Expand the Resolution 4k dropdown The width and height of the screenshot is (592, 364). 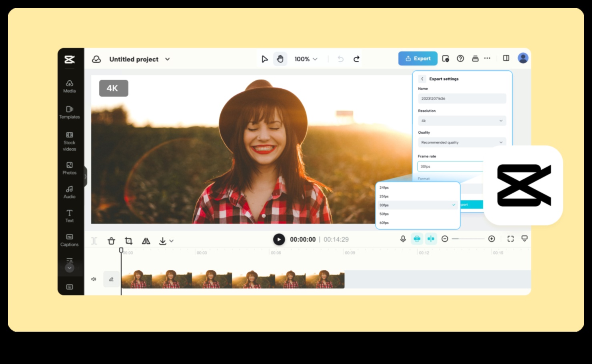462,121
